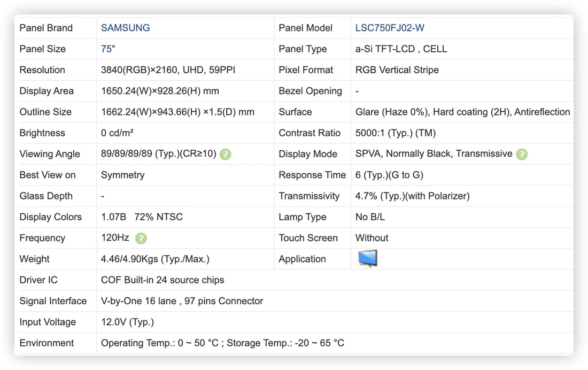Image resolution: width=588 pixels, height=370 pixels.
Task: Click the 'Response Time' label
Action: coord(312,175)
